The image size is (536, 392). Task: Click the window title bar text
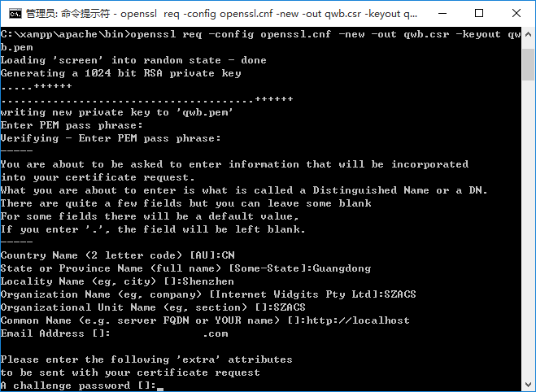coord(220,13)
